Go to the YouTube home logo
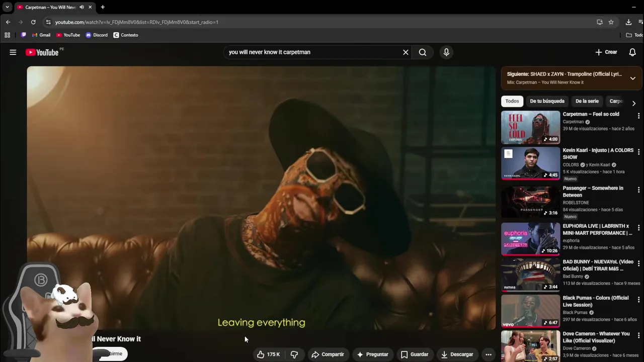644x362 pixels. click(42, 52)
